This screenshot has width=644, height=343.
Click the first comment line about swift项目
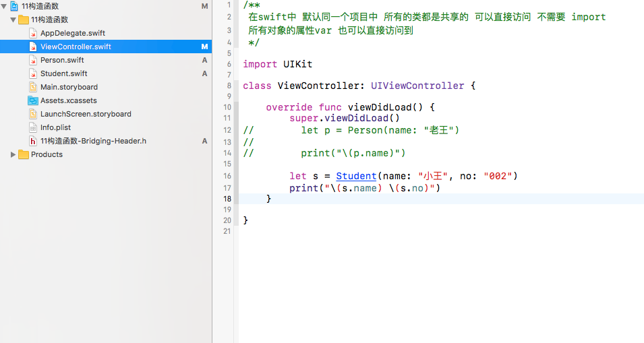(427, 18)
